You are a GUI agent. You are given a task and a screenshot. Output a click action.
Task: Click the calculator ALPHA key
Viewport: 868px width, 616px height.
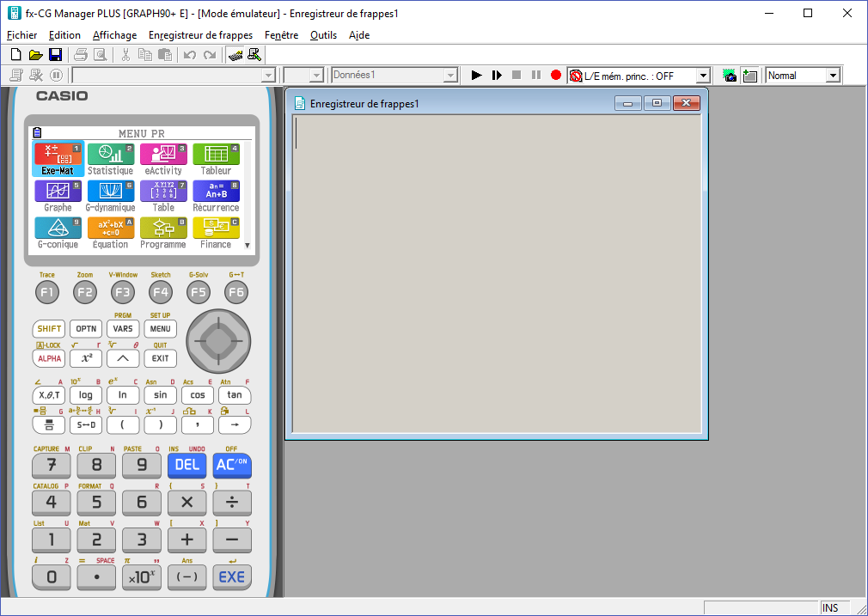click(x=49, y=358)
